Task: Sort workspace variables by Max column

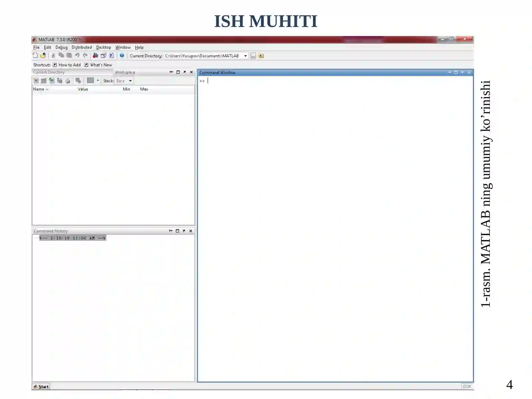Action: [x=144, y=89]
